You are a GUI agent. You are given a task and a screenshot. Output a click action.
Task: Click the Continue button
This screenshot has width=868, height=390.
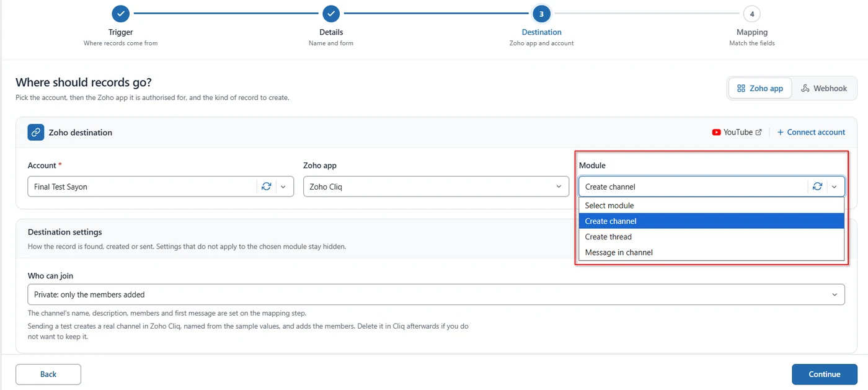coord(824,374)
